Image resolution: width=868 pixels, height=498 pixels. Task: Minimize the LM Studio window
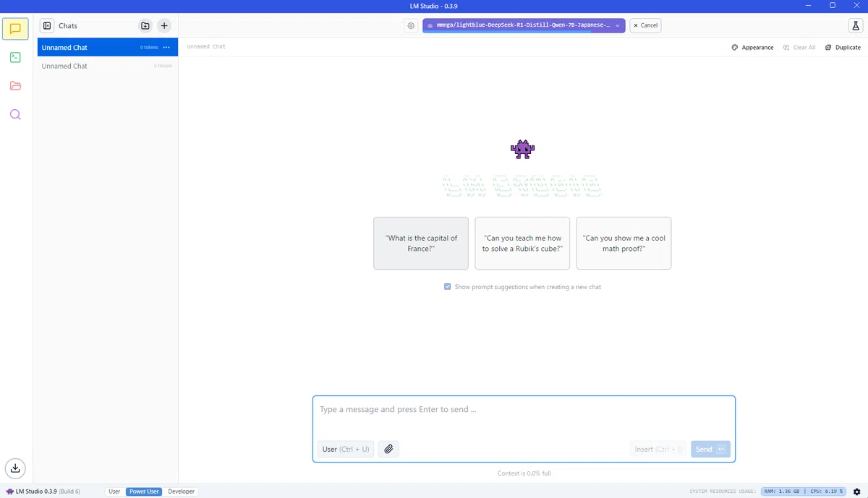pos(808,6)
